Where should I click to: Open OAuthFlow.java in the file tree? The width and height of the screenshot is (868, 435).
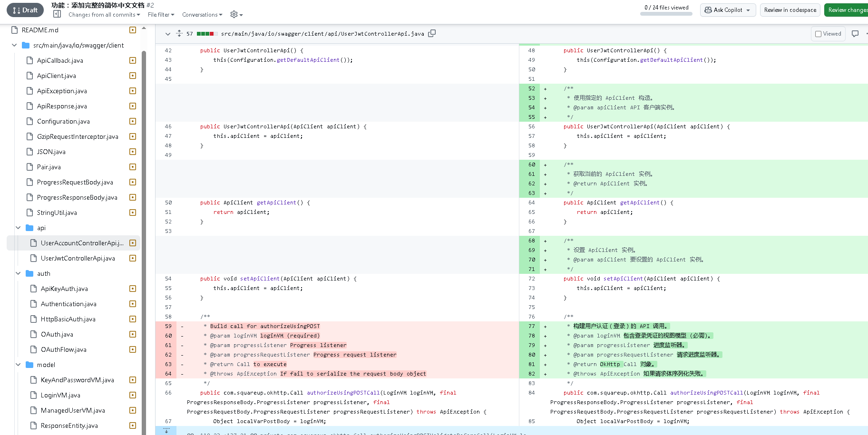click(64, 349)
